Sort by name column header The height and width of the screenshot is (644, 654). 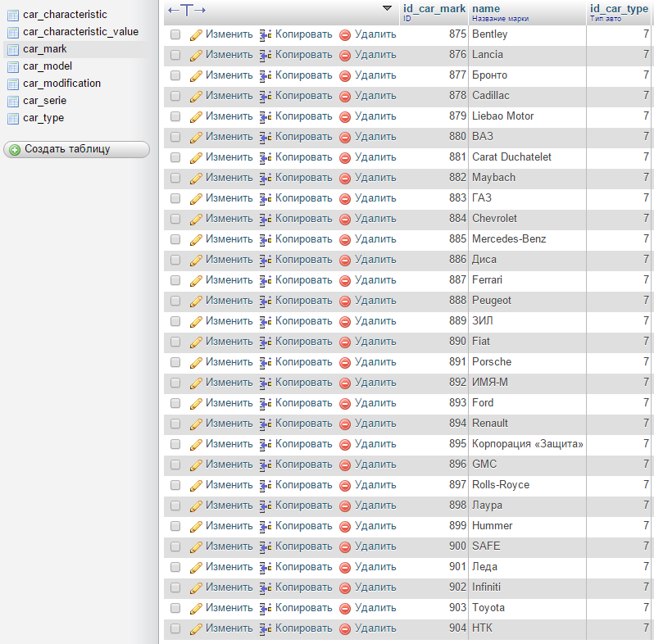[x=486, y=9]
